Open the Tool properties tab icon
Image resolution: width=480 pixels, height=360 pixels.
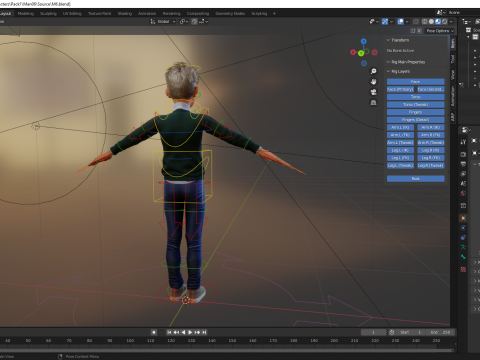click(463, 142)
